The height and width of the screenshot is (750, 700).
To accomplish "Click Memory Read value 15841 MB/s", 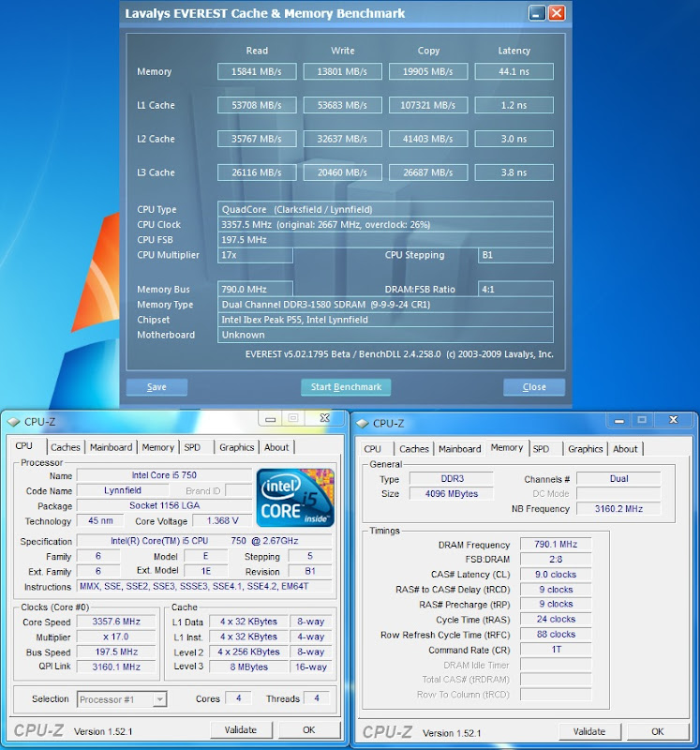I will coord(257,72).
